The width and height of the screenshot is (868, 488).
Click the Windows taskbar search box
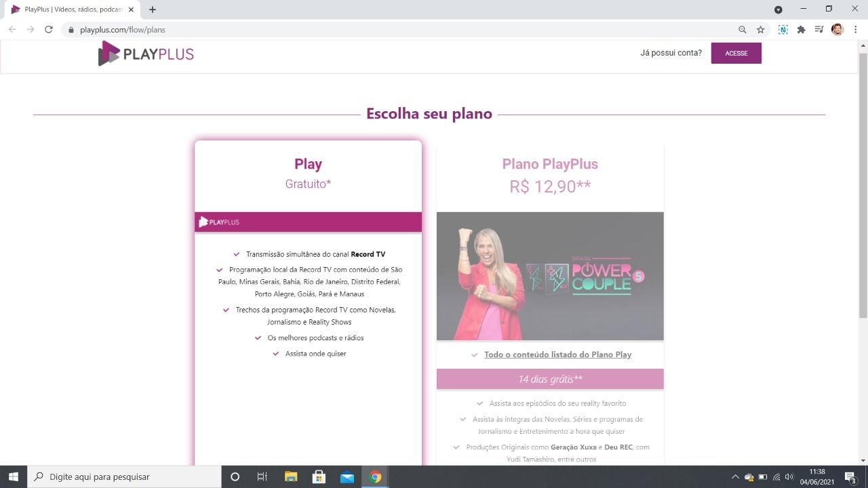124,476
